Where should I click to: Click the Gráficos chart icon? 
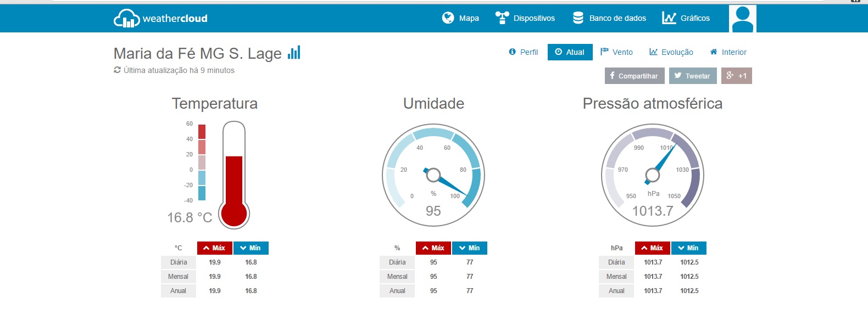pos(669,18)
